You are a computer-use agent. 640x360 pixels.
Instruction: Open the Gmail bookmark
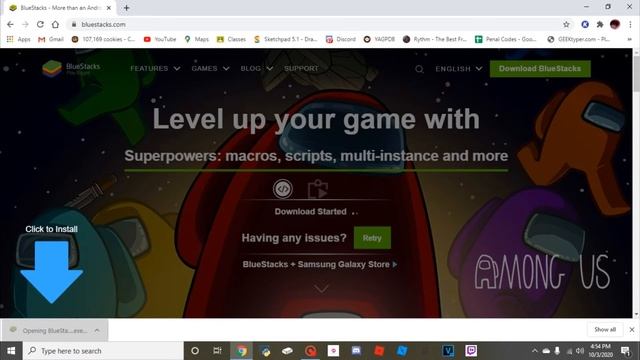click(x=51, y=39)
